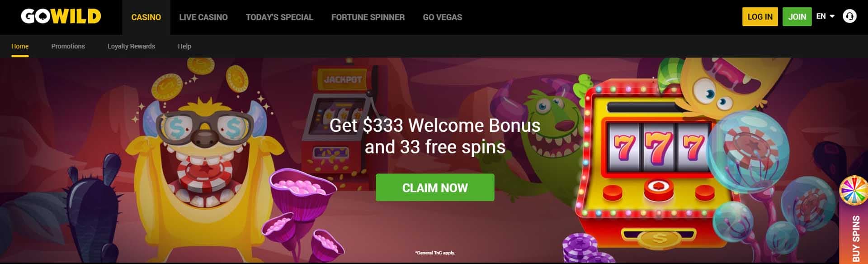Switch to the Promotions tab

click(68, 46)
